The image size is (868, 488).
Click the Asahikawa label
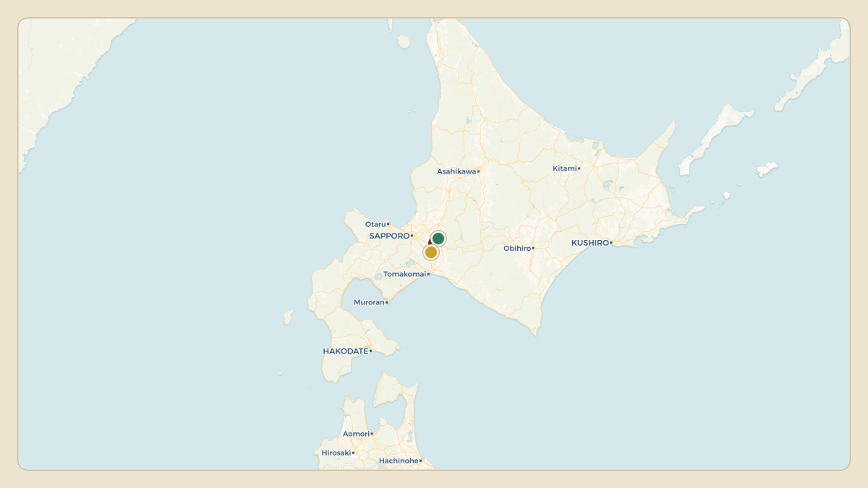point(456,171)
